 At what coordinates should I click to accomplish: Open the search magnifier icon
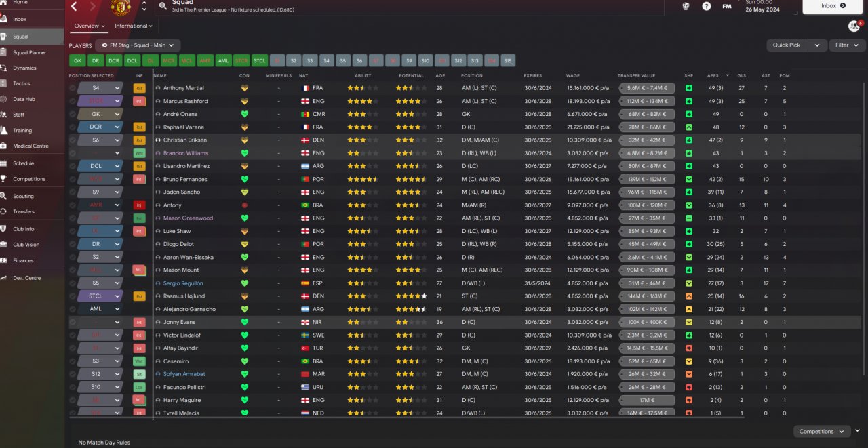click(163, 7)
